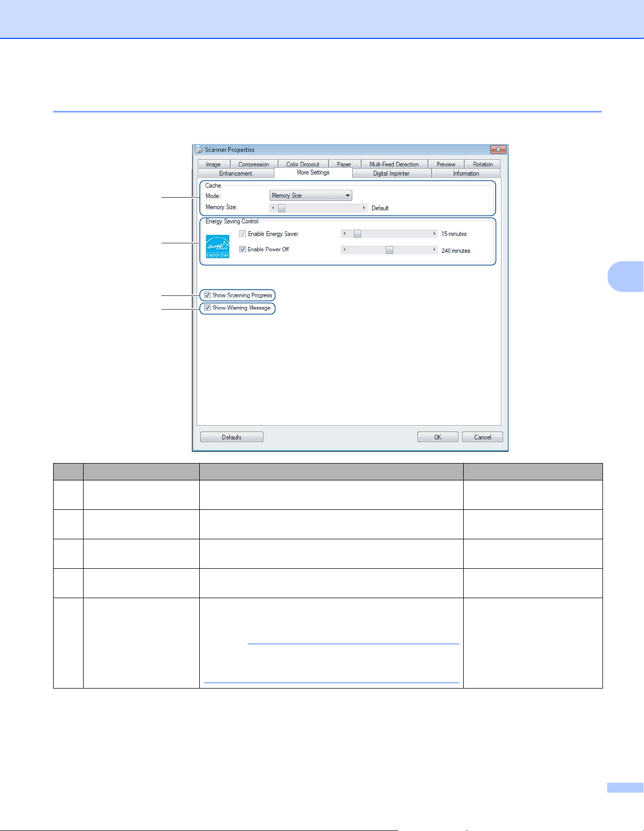
Task: Confirm with the OK button
Action: click(x=438, y=437)
